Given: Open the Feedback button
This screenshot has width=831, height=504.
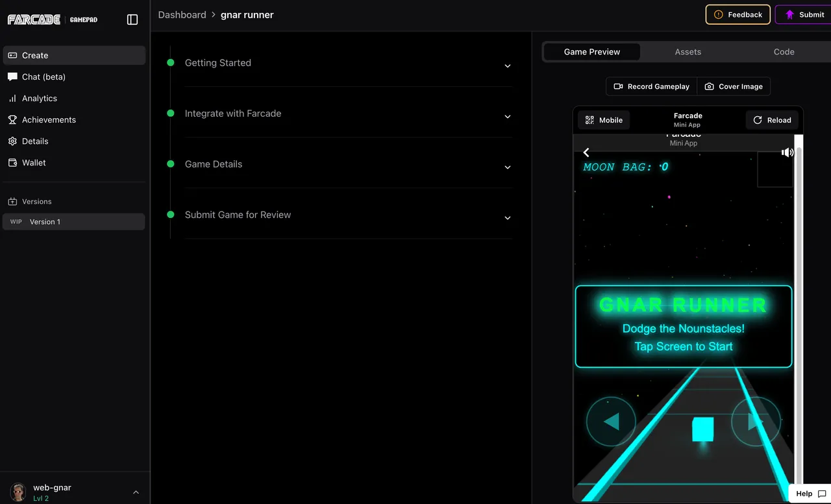Looking at the screenshot, I should 738,14.
